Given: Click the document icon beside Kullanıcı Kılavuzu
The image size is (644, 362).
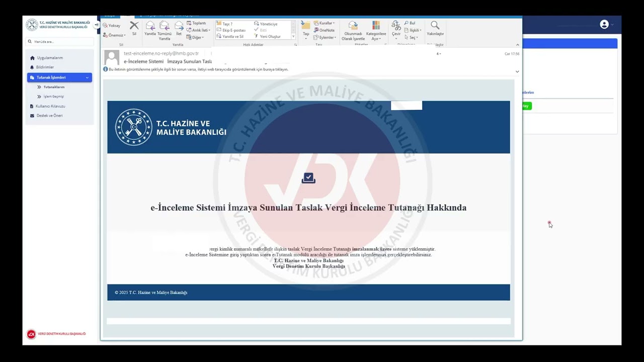Looking at the screenshot, I should coord(32,106).
